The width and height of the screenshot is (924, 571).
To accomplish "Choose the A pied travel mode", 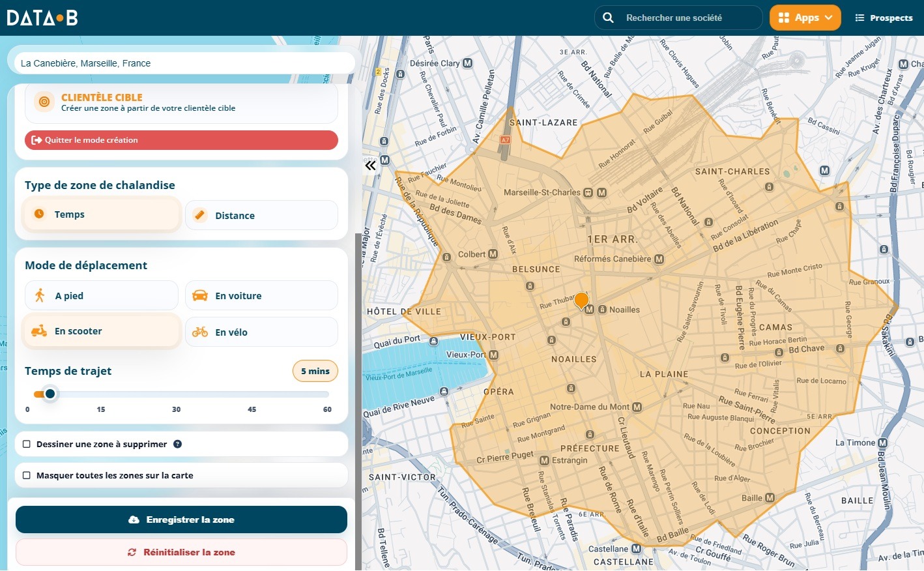I will tap(101, 295).
